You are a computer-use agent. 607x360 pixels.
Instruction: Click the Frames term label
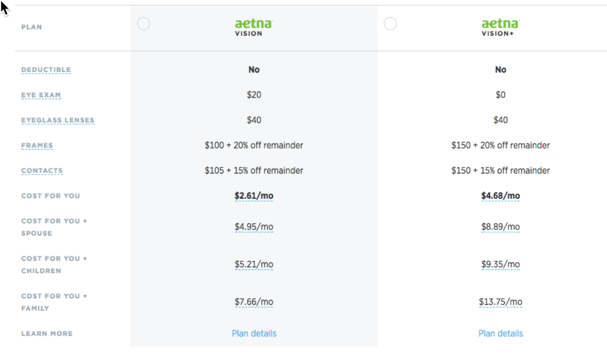coord(37,145)
